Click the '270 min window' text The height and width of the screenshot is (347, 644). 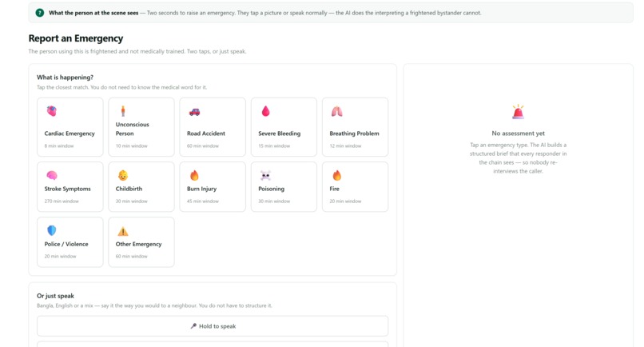[62, 201]
